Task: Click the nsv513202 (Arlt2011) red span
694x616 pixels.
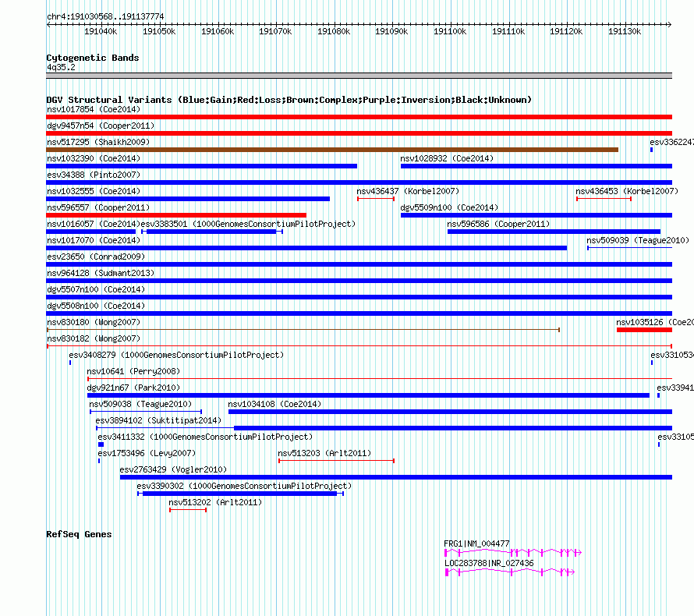Action: click(x=188, y=510)
